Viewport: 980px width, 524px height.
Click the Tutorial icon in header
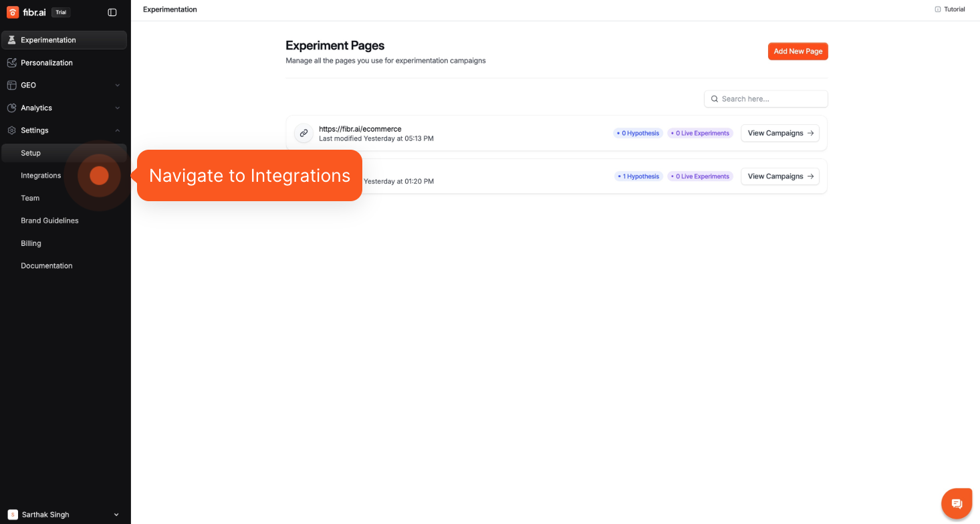click(x=938, y=9)
